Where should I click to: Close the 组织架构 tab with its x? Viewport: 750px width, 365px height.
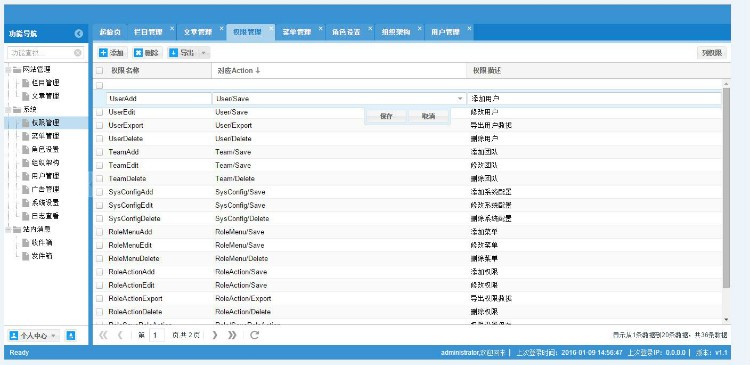click(419, 29)
